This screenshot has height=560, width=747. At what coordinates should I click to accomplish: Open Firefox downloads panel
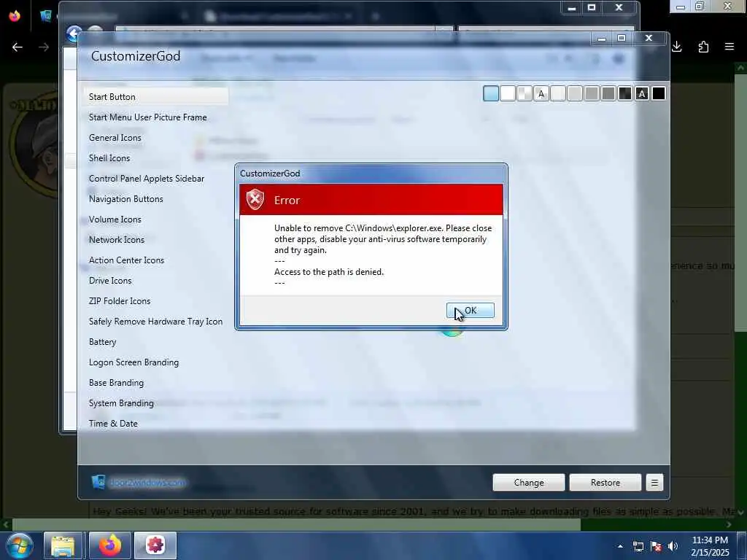(x=677, y=47)
